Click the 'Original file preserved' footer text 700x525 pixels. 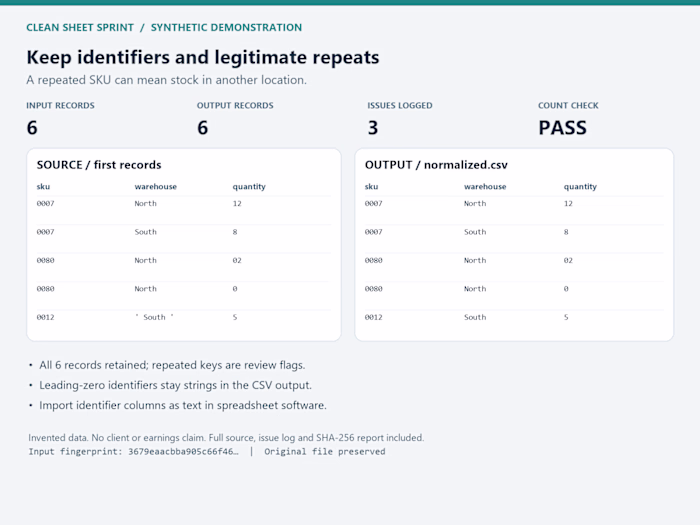pyautogui.click(x=325, y=452)
